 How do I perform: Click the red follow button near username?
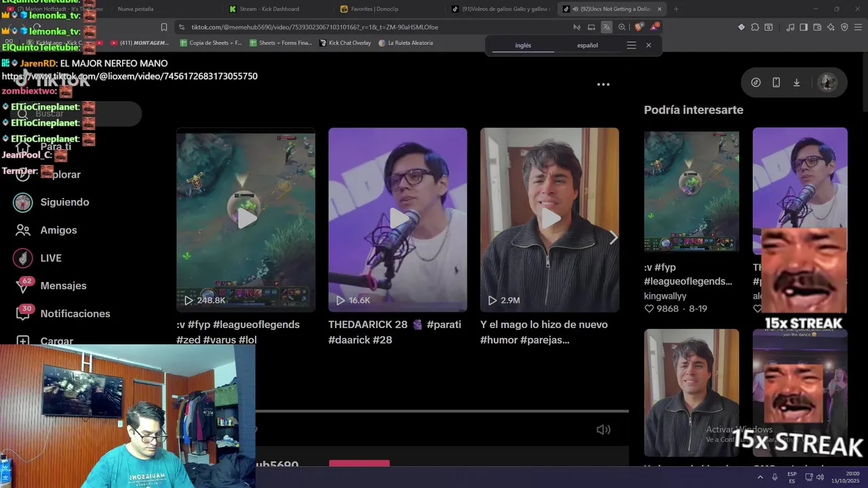pyautogui.click(x=359, y=464)
